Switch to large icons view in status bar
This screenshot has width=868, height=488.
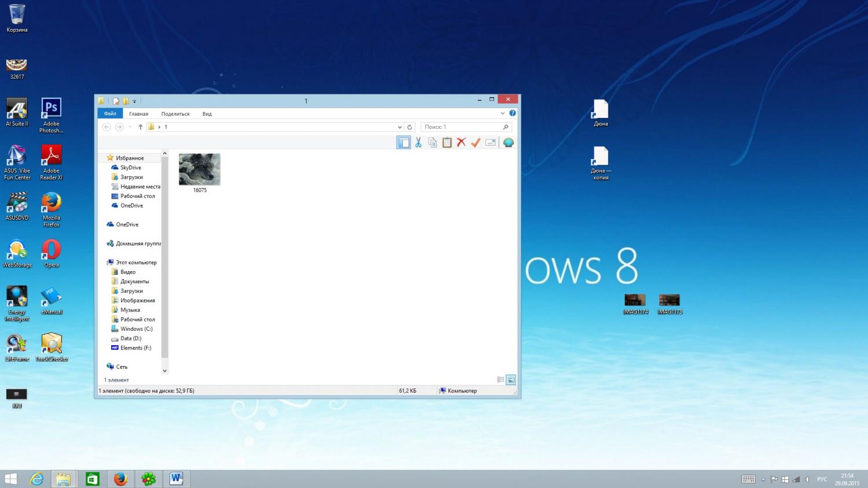click(x=511, y=380)
